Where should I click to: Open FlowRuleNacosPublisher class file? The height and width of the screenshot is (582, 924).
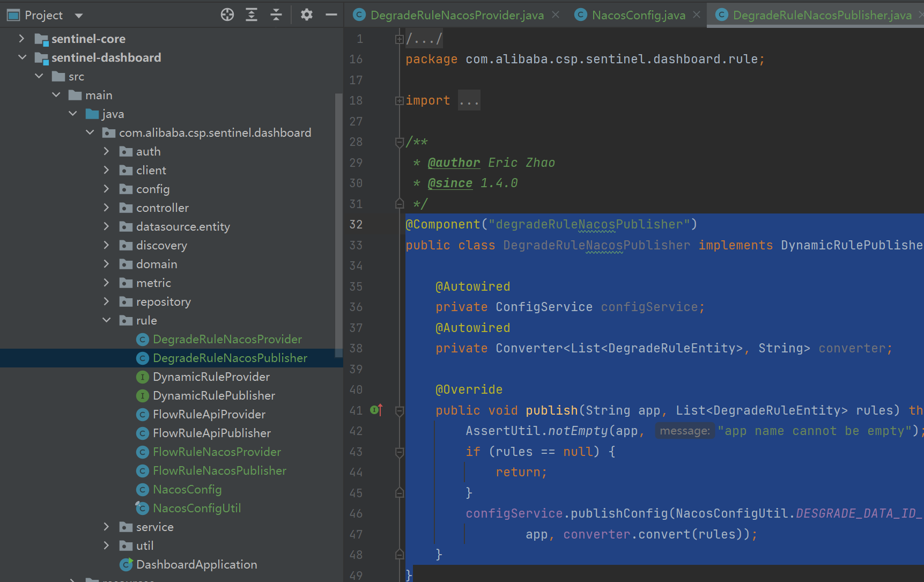tap(220, 470)
